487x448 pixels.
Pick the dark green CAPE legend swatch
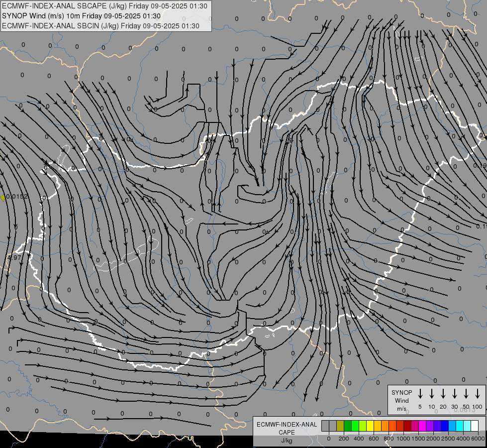point(348,426)
